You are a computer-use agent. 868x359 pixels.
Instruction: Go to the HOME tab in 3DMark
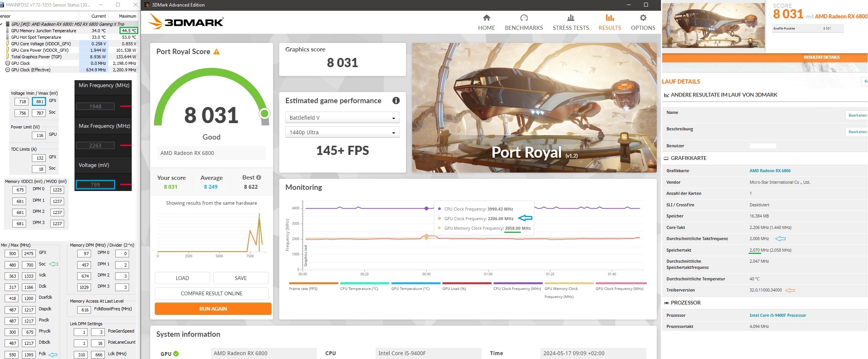pos(487,23)
